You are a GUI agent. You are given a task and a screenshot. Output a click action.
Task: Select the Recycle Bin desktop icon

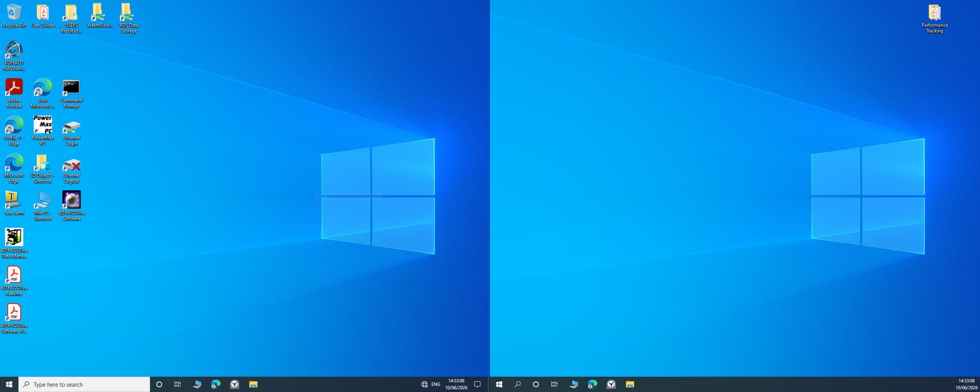pos(14,16)
